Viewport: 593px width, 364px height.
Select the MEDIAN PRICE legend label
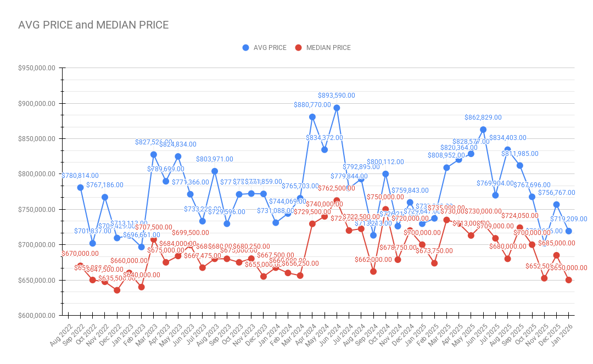tap(328, 48)
